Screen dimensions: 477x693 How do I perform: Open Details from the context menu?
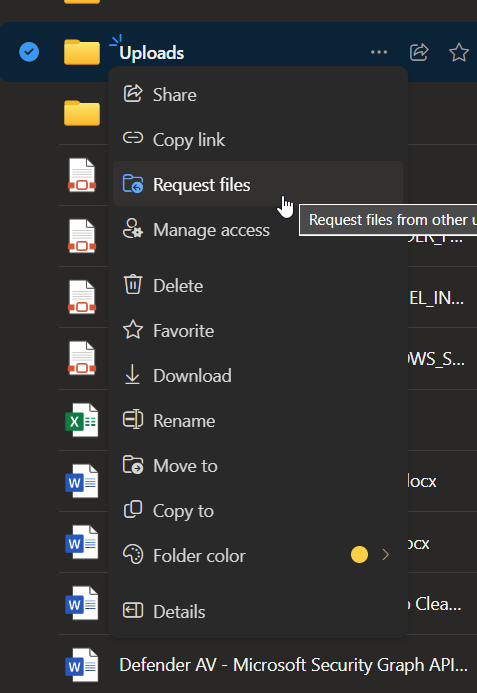(x=258, y=612)
